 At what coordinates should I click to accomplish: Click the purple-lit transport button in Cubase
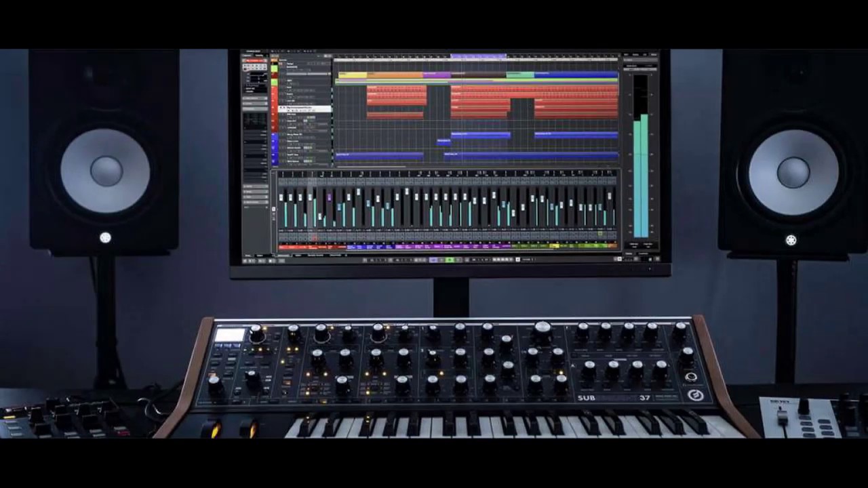433,260
